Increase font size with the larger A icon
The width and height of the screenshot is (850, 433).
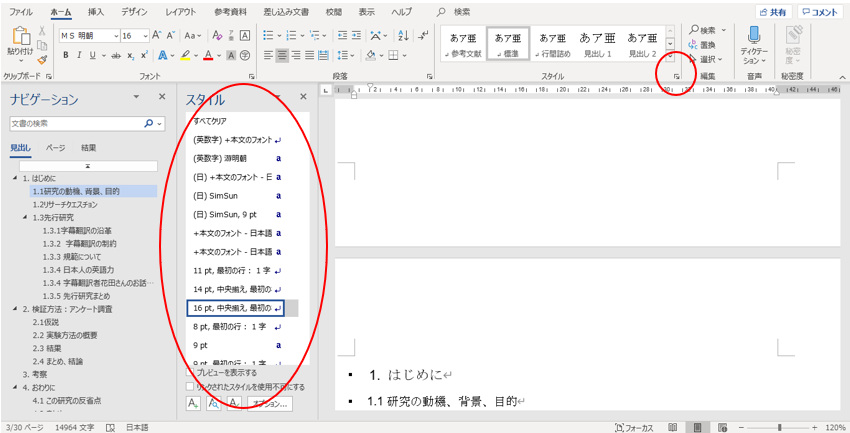coord(157,36)
